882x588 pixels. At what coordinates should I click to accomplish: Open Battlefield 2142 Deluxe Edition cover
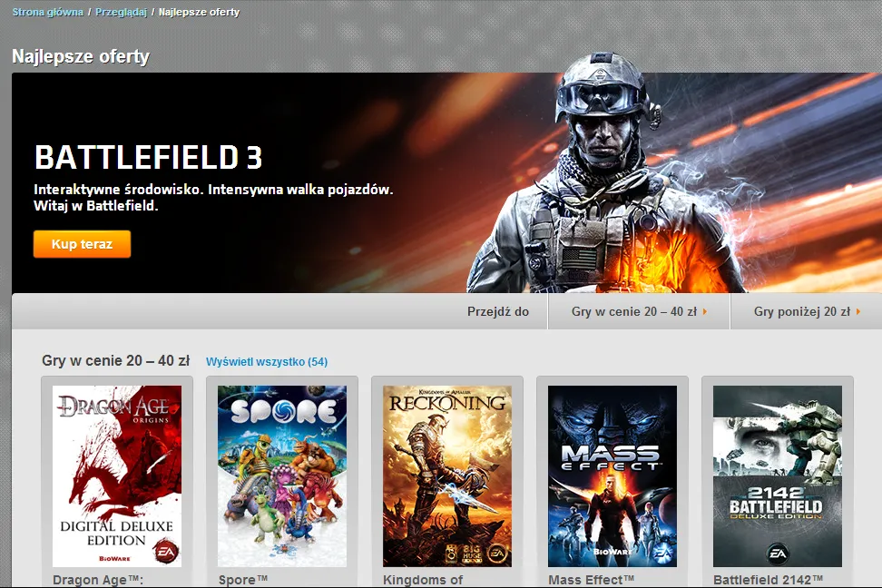(778, 476)
